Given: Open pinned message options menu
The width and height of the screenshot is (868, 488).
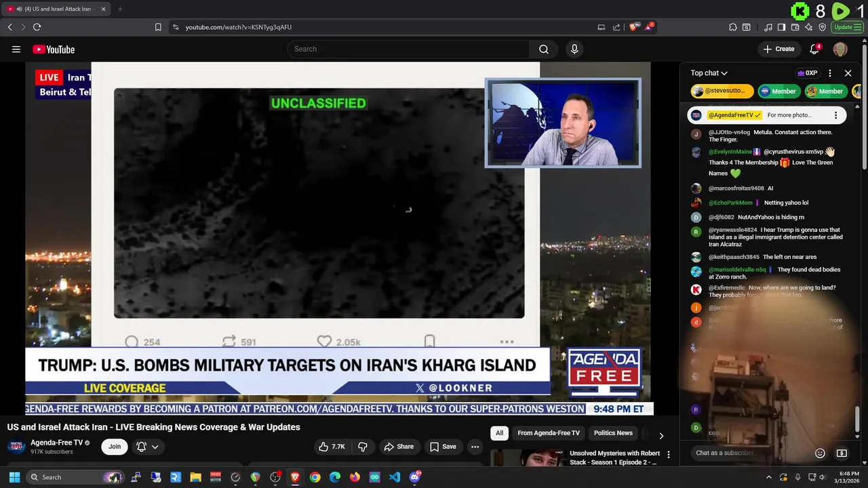Looking at the screenshot, I should [835, 115].
